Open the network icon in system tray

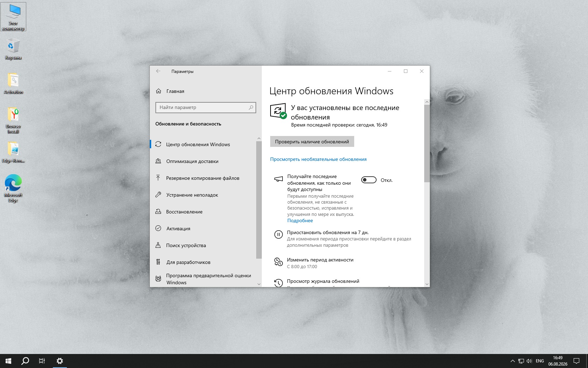point(521,361)
